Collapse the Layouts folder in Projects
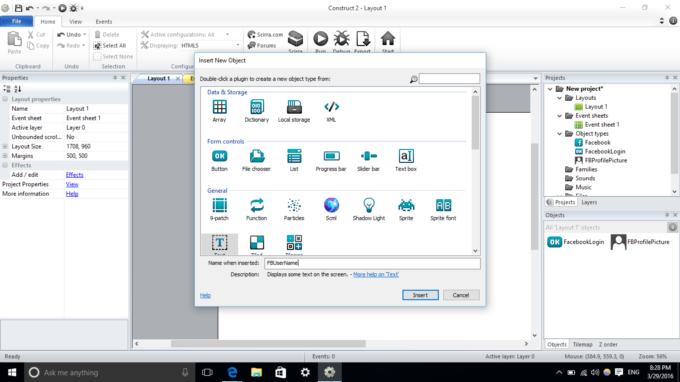Image resolution: width=680 pixels, height=382 pixels. 559,98
